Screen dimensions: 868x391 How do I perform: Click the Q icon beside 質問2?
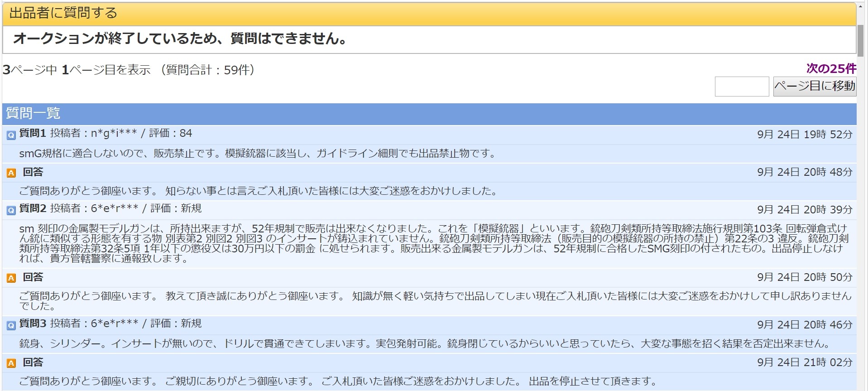11,210
